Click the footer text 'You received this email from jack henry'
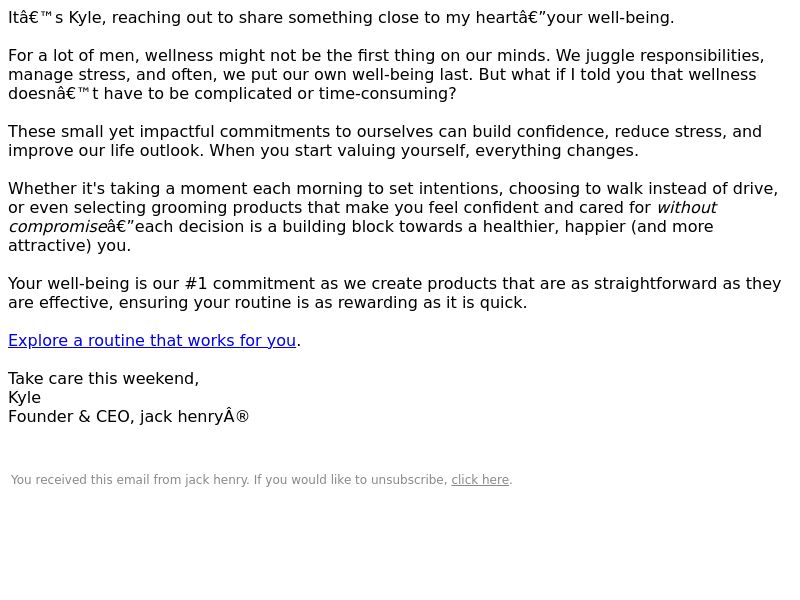 coord(130,480)
